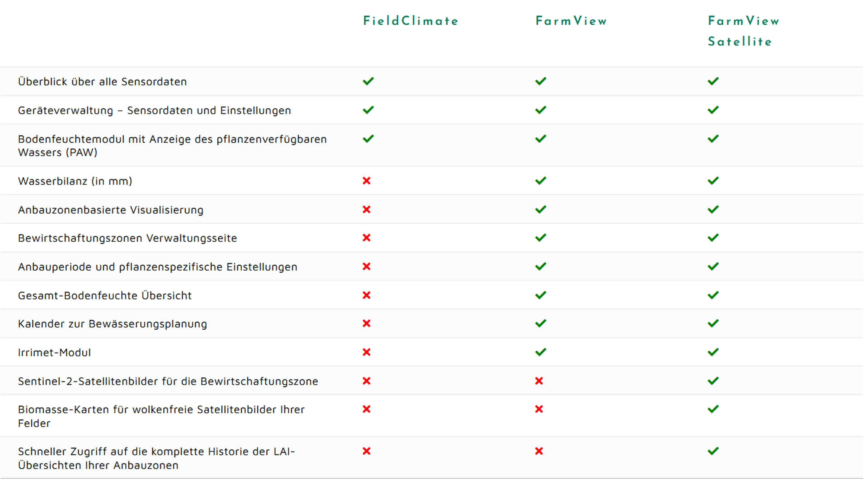Select the FarmView Satellite column heading
This screenshot has width=868, height=482.
[x=743, y=31]
